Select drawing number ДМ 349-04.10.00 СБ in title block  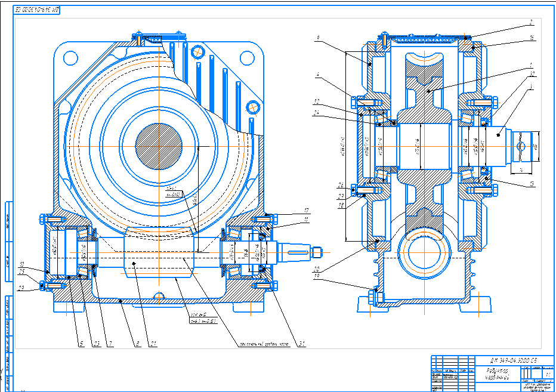[514, 360]
